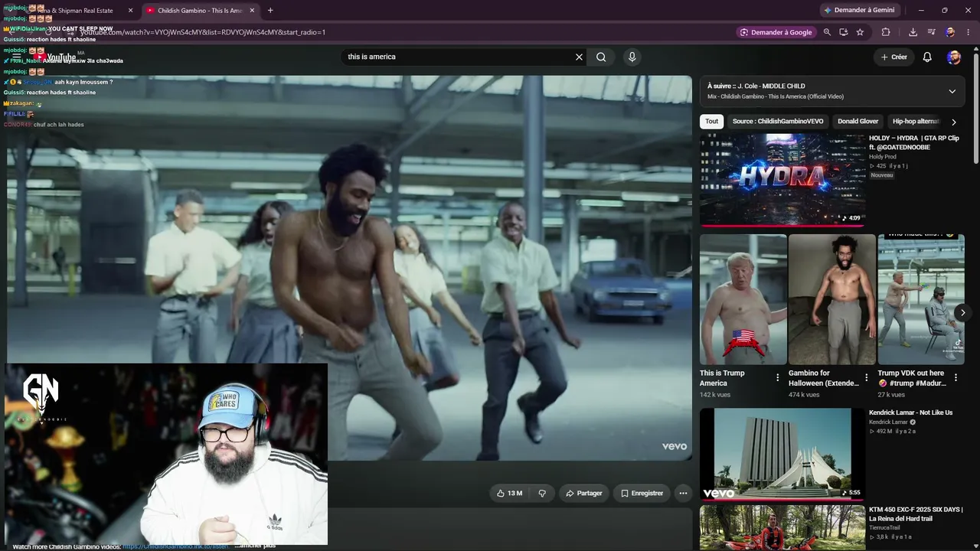This screenshot has width=980, height=551.
Task: Open Chrome extensions puzzle icon
Action: click(x=886, y=32)
